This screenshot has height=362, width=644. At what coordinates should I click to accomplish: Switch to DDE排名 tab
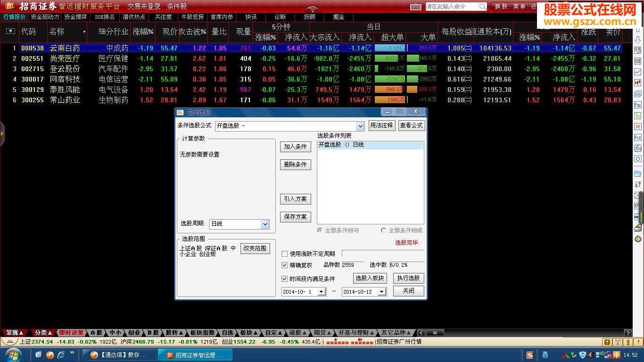click(105, 17)
